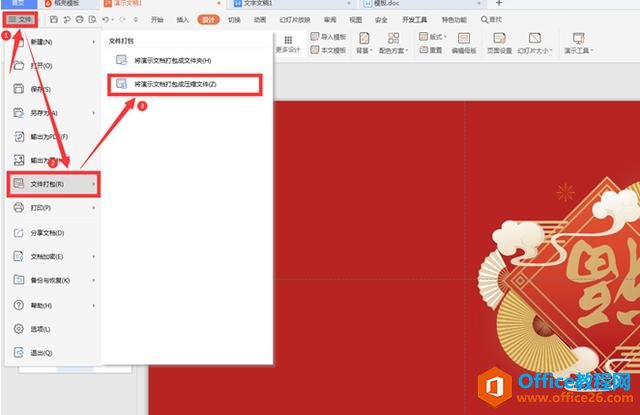Expand the 打印(P) submenu arrow
Screen dimensions: 640x415
pyautogui.click(x=93, y=208)
